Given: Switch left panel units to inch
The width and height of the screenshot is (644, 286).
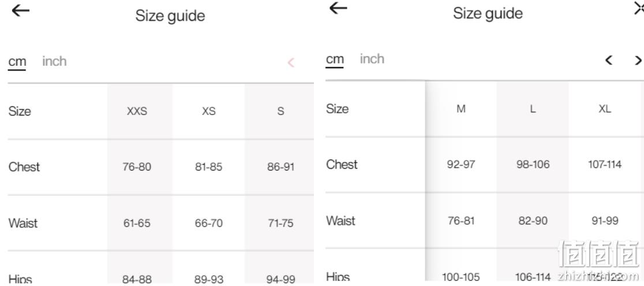Looking at the screenshot, I should tap(54, 61).
